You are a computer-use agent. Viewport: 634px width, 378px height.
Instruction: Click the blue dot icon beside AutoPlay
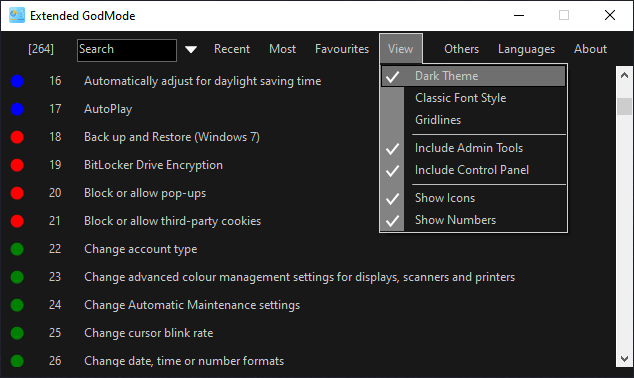17,109
